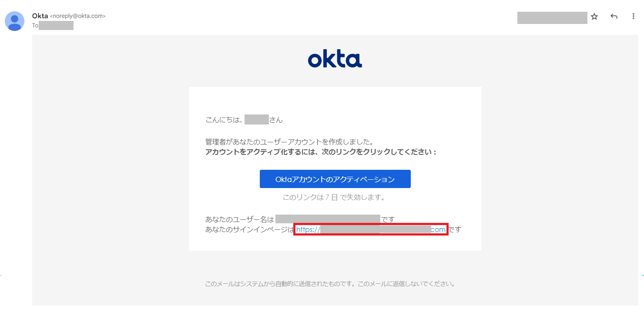Viewport: 644px width, 313px height.
Task: Click the 管理者があなたのユーザーアカウントを作成しました sentence
Action: point(290,142)
